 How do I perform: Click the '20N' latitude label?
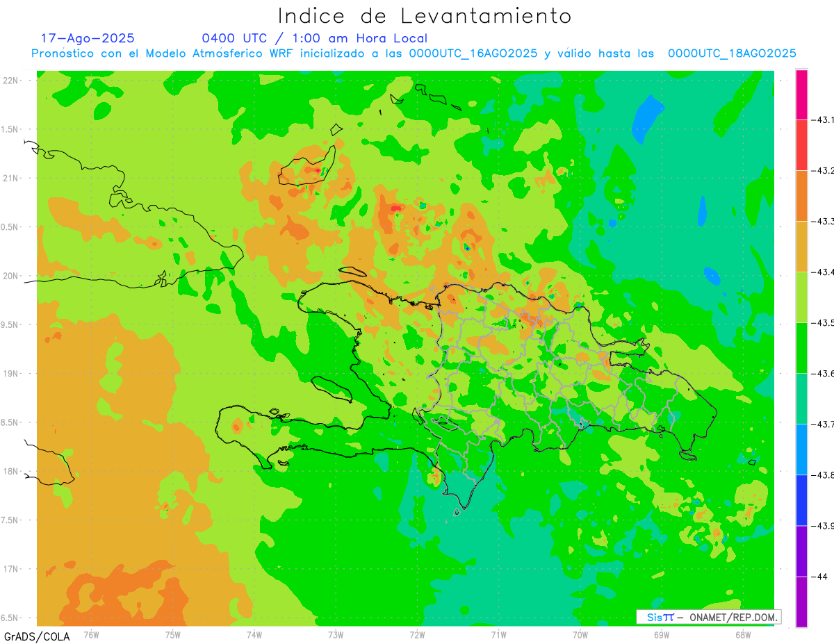tap(10, 276)
